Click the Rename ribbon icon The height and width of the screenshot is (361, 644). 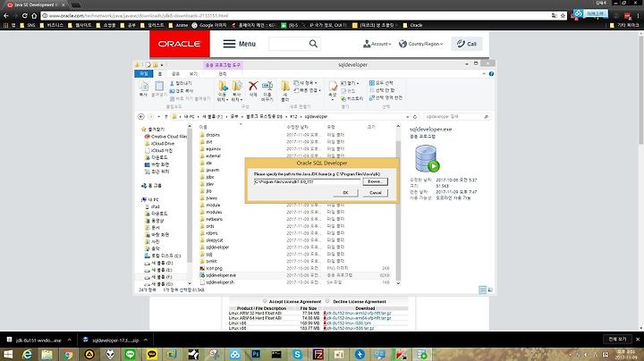[x=267, y=90]
